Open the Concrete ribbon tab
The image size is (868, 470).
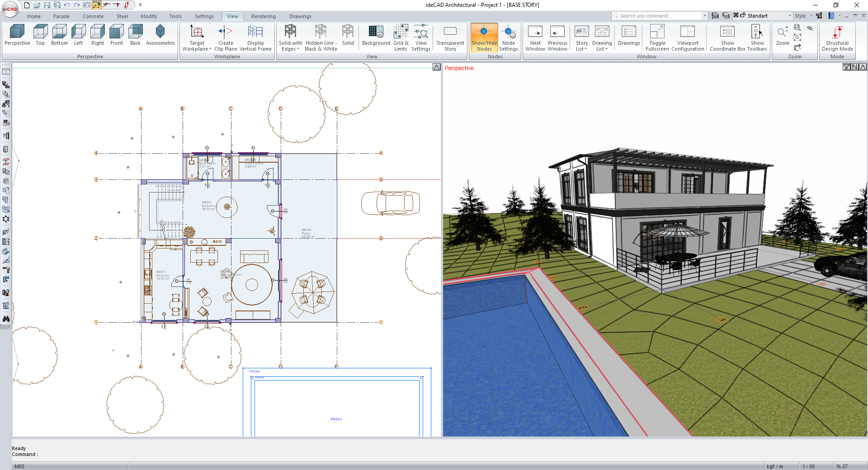[x=93, y=16]
